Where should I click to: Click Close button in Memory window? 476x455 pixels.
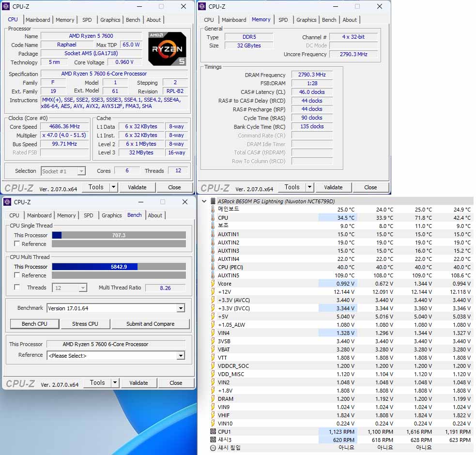[x=370, y=187]
